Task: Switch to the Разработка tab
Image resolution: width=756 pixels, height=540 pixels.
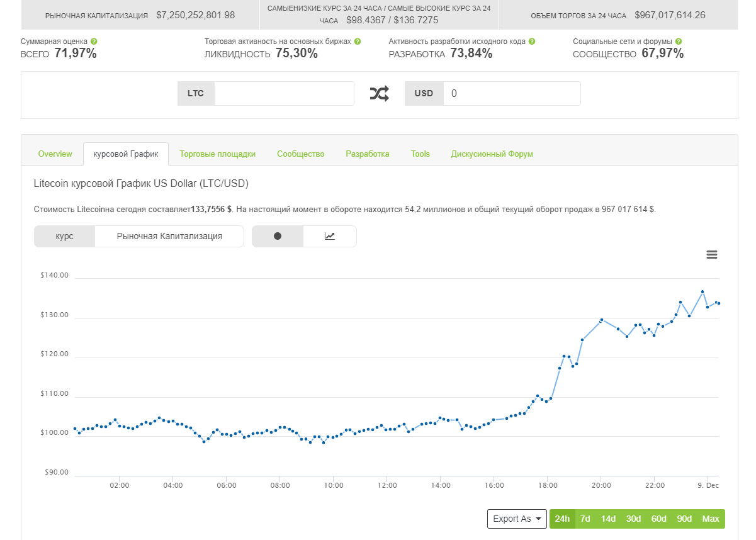Action: [x=368, y=154]
